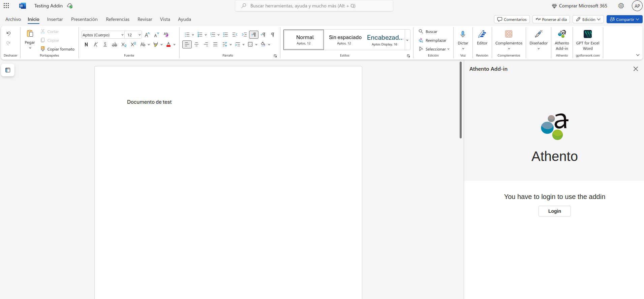Toggle bold formatting (N)
The image size is (644, 299).
click(86, 44)
